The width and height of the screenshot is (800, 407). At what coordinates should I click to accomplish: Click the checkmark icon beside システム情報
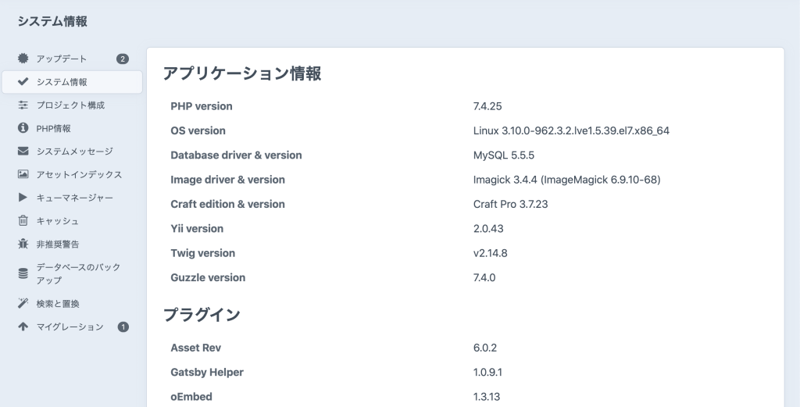pyautogui.click(x=23, y=82)
